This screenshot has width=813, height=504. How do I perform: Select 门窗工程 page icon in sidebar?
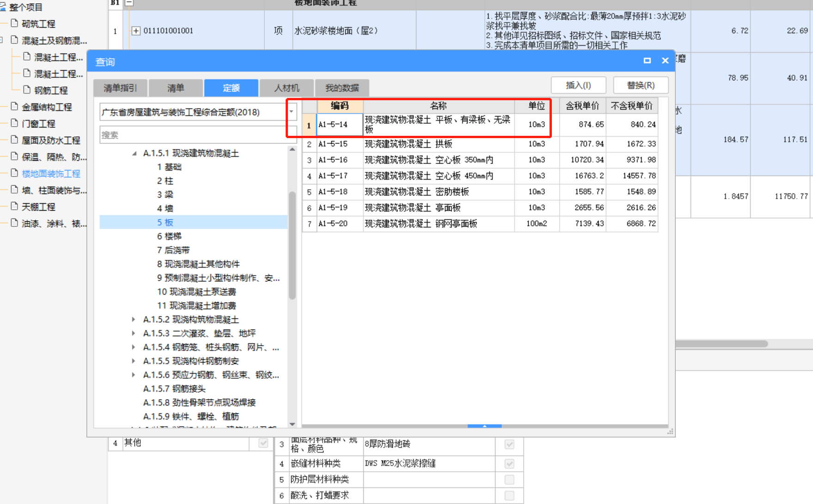(14, 123)
